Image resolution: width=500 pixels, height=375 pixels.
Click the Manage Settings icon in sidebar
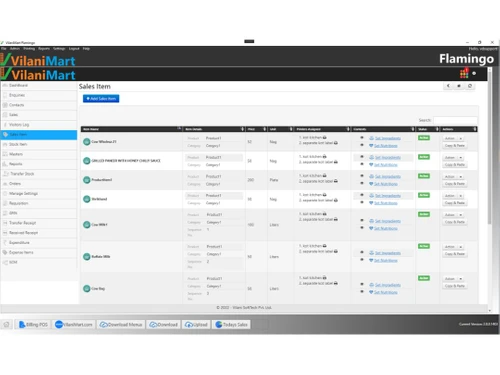5,193
